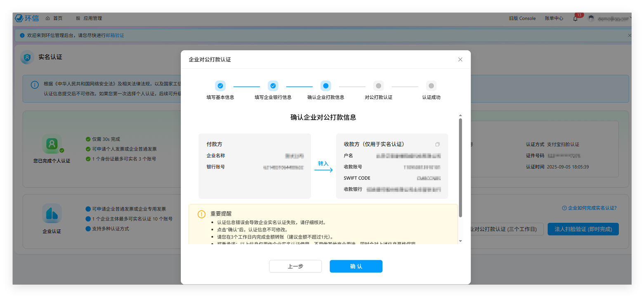Click the green personal certification icon

tap(52, 144)
